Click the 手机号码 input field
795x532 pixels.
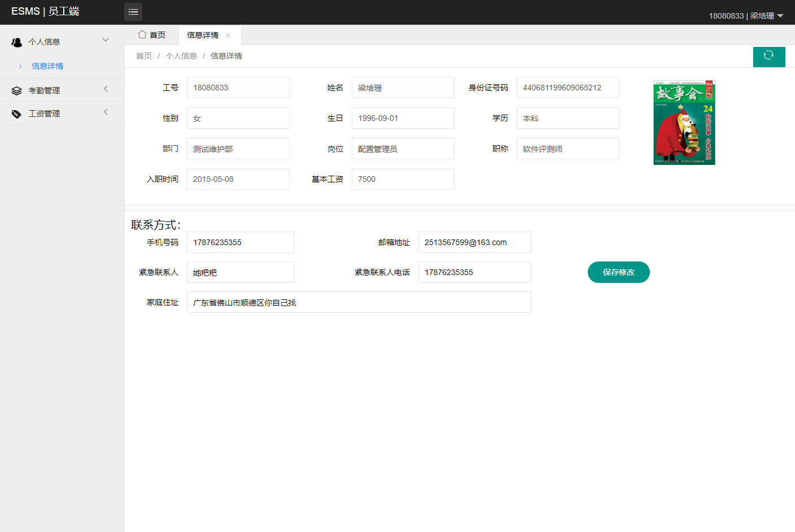(240, 242)
